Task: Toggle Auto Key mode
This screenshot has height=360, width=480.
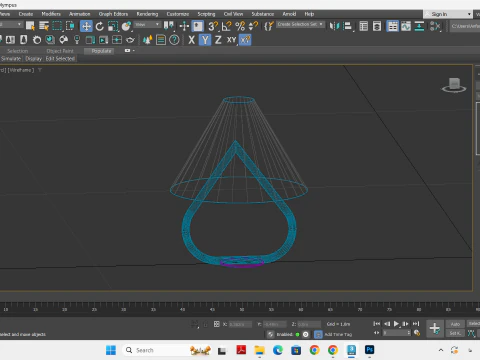Action: tap(455, 324)
